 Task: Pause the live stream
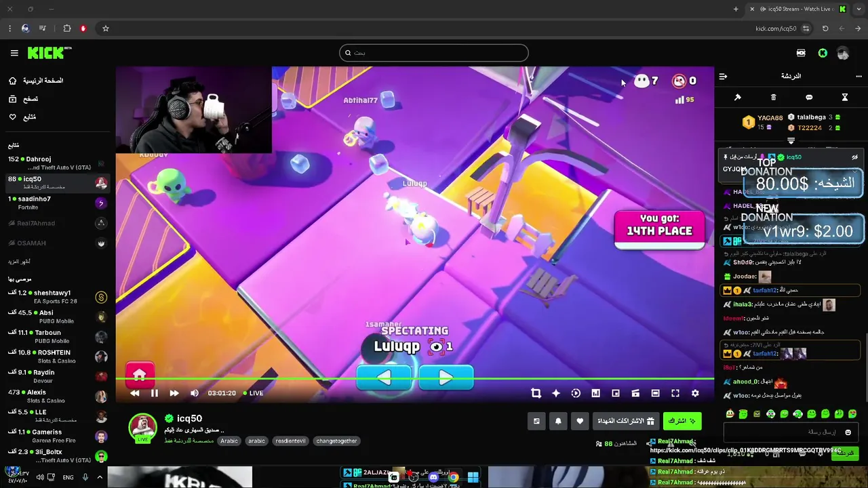click(155, 393)
